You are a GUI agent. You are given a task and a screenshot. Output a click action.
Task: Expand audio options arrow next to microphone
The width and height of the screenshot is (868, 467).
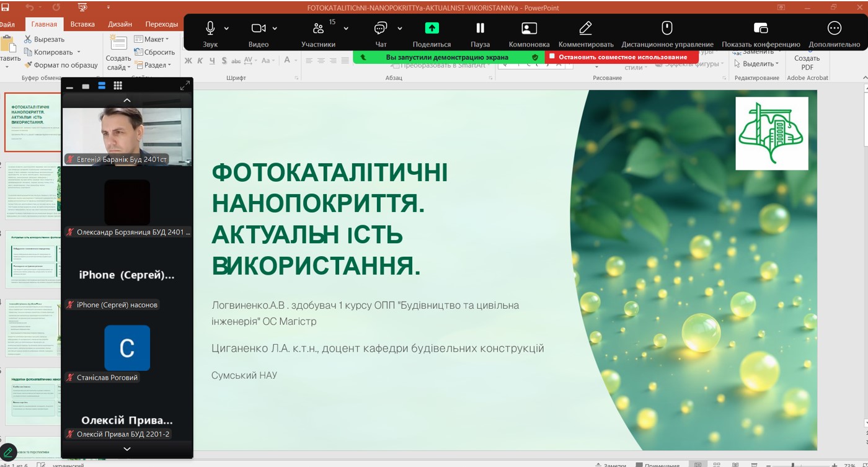226,29
